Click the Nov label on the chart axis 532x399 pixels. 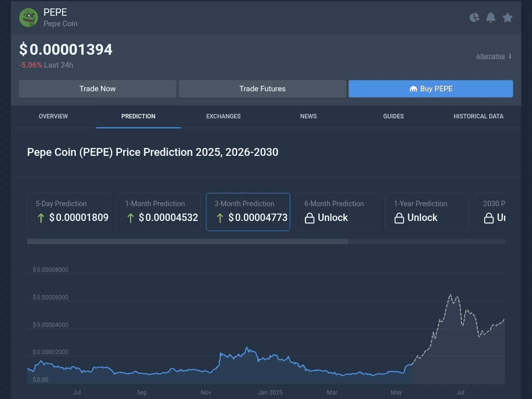click(206, 392)
